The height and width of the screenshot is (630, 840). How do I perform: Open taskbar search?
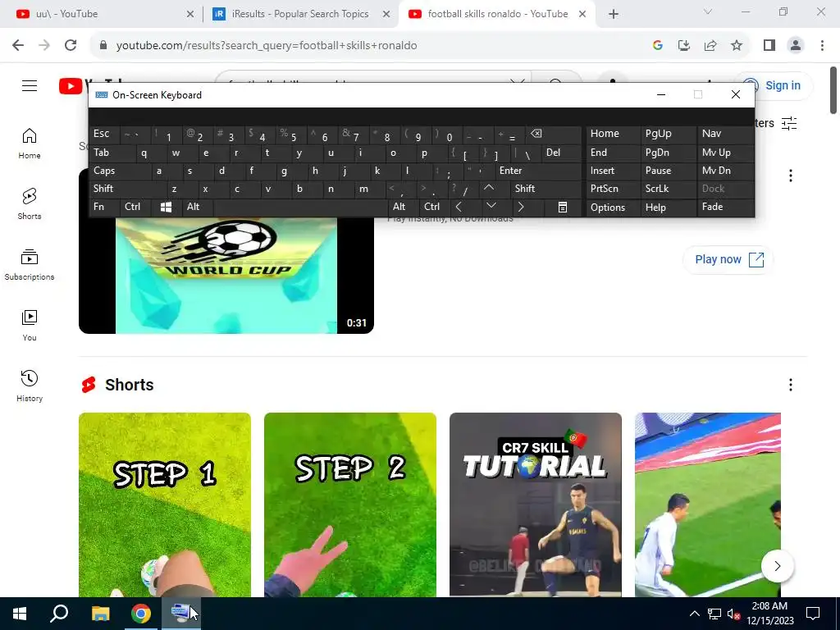[x=59, y=614]
